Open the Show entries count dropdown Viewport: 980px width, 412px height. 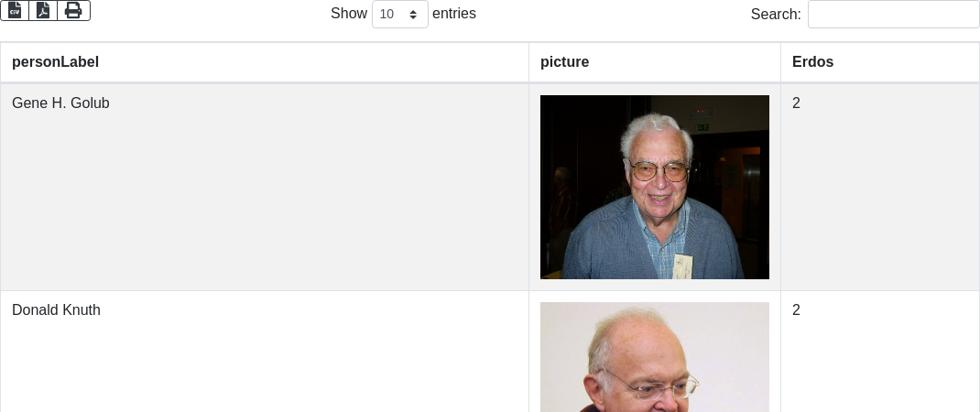400,14
